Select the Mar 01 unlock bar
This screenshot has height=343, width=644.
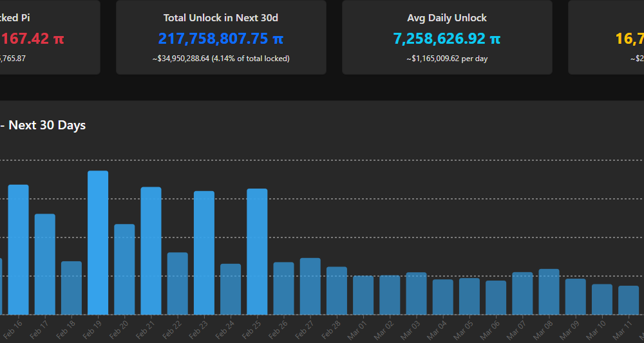click(x=363, y=295)
